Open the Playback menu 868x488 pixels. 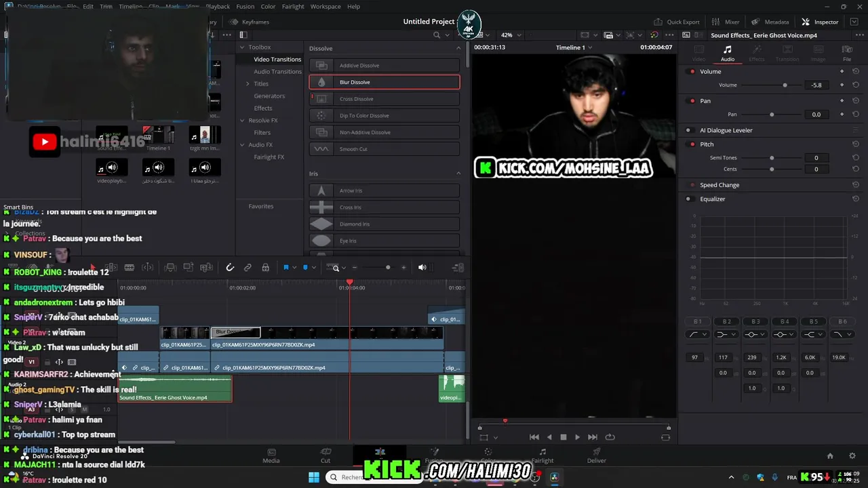pyautogui.click(x=218, y=6)
